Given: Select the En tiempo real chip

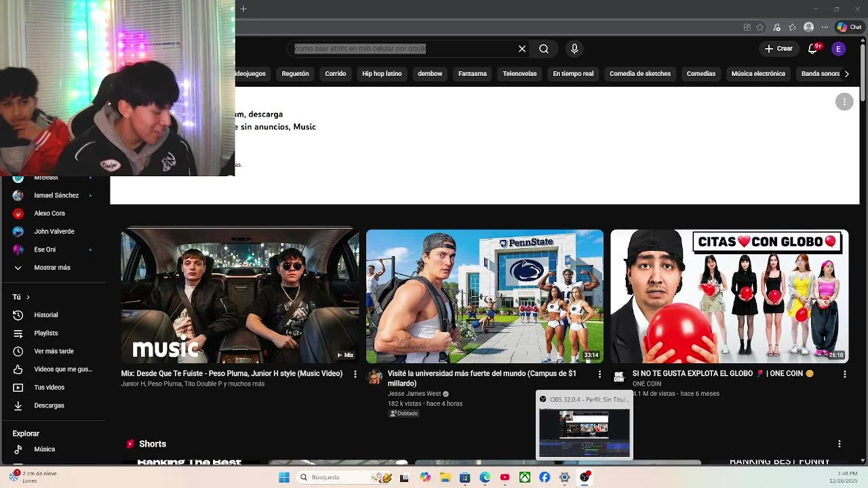Looking at the screenshot, I should [x=573, y=74].
